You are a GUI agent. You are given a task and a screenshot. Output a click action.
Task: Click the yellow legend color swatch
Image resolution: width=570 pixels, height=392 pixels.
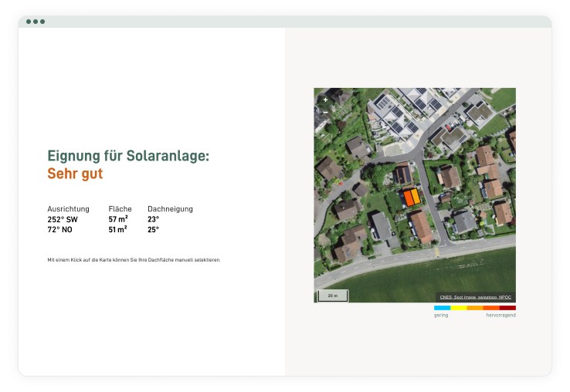pyautogui.click(x=458, y=308)
